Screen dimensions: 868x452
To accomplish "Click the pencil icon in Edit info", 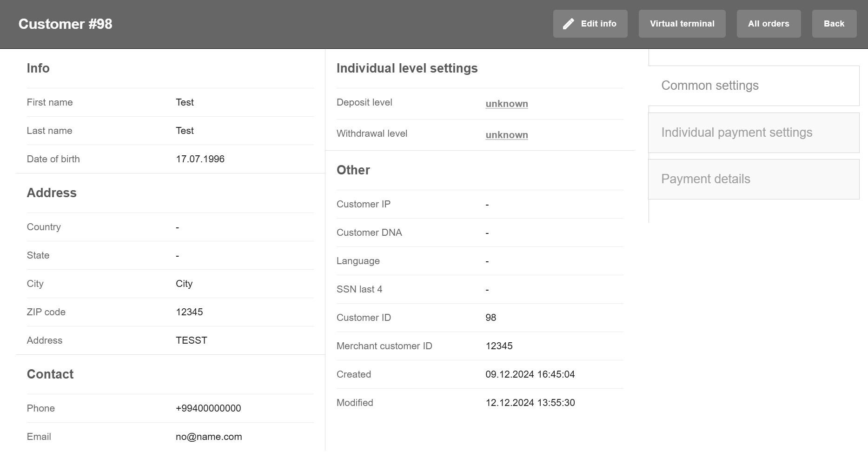I will click(x=568, y=24).
